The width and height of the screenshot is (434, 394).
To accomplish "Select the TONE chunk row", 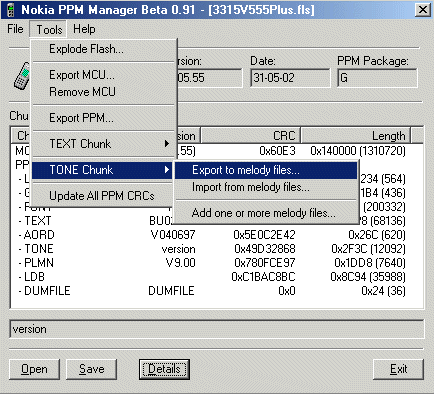I will tap(217, 249).
